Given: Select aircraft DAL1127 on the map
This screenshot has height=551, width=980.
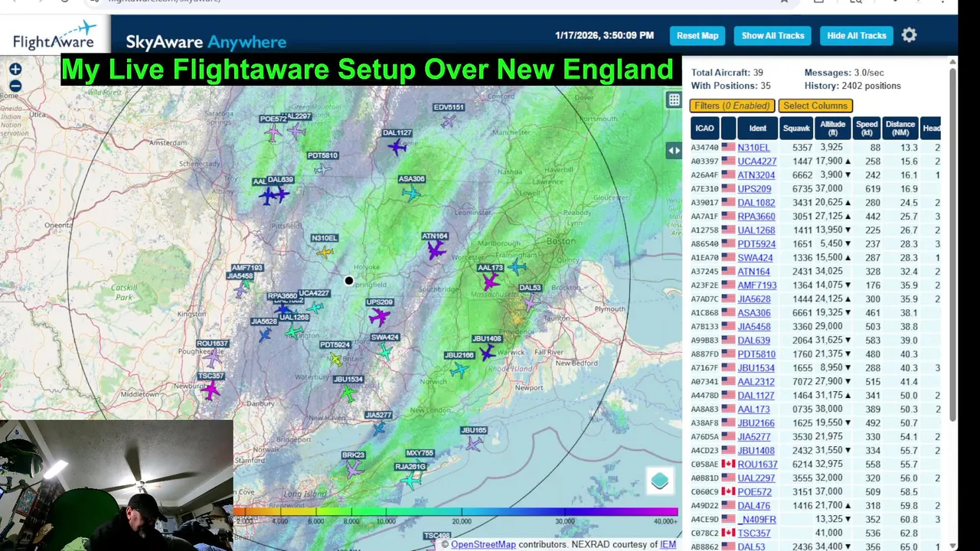Looking at the screenshot, I should click(397, 147).
